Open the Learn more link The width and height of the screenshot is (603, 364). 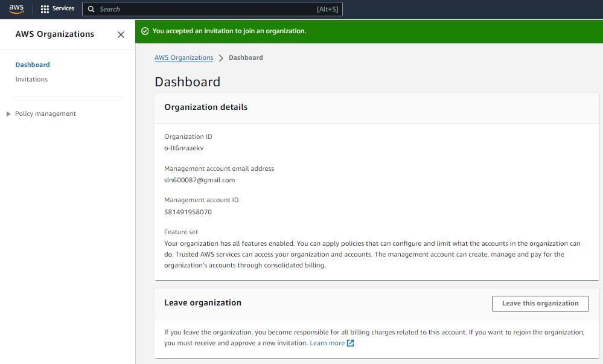tap(327, 343)
